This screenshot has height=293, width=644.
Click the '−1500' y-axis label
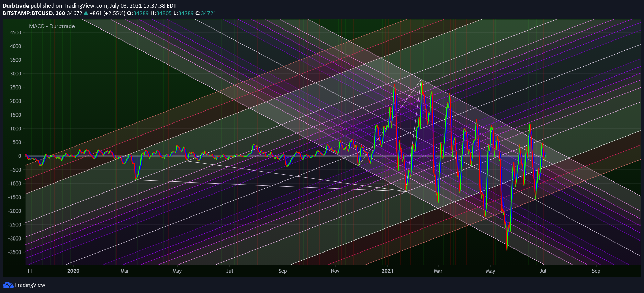tap(14, 197)
